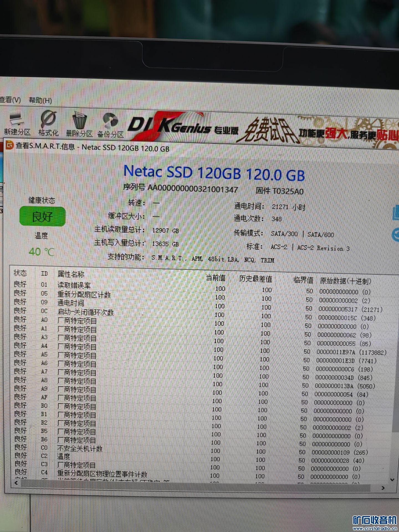
Task: Click the New Partition (新建分区) toolbar icon
Action: point(17,124)
